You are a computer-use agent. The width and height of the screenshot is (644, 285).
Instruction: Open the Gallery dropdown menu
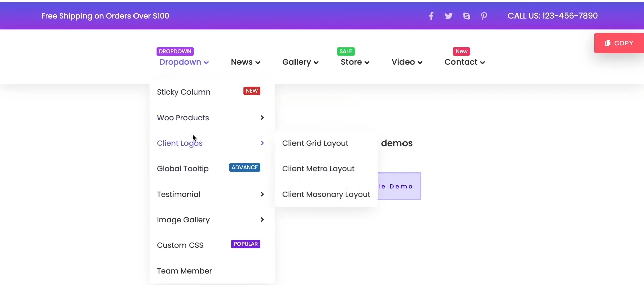pos(300,62)
